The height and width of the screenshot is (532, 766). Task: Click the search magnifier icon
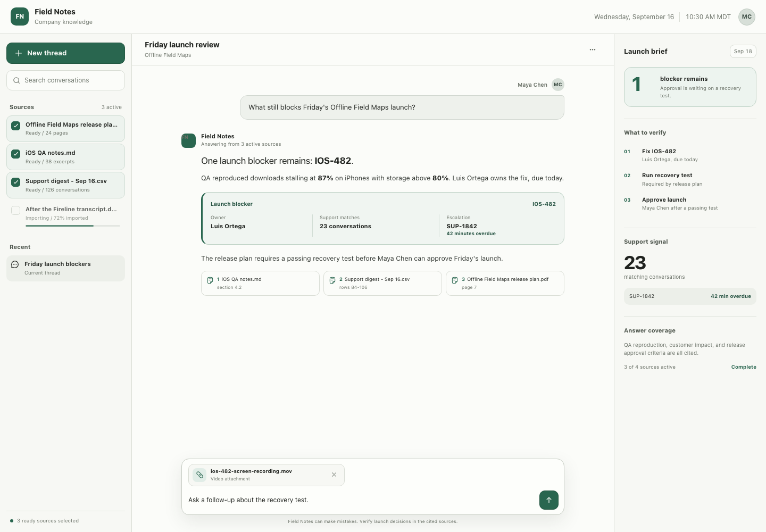[16, 80]
